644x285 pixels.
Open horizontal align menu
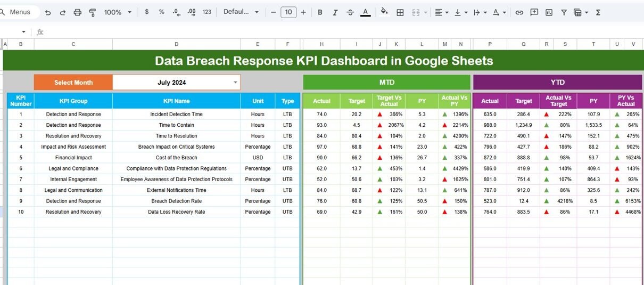[x=441, y=12]
